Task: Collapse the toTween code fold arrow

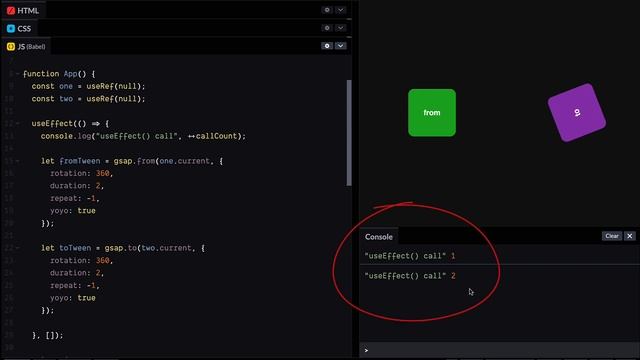Action: [x=18, y=248]
